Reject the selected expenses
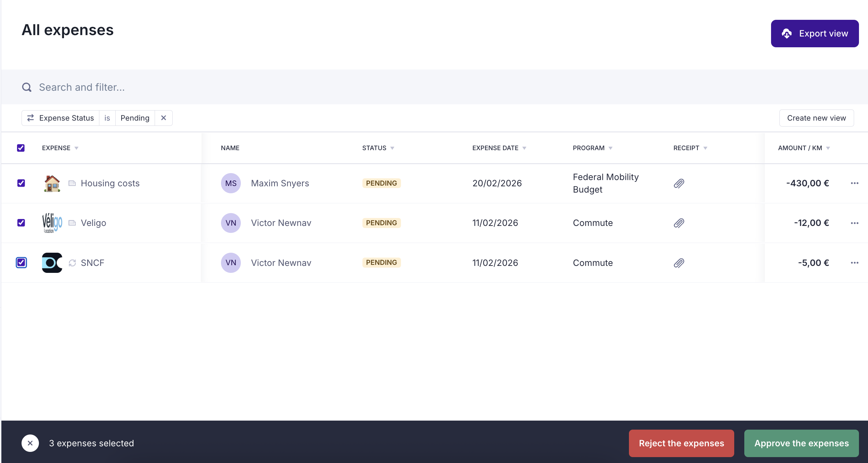This screenshot has height=463, width=868. (681, 443)
